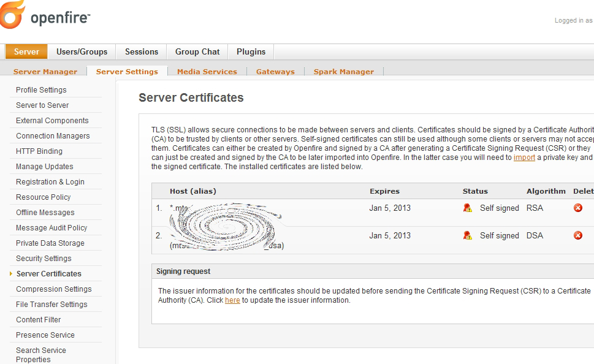Open Private Data Storage settings

[50, 243]
